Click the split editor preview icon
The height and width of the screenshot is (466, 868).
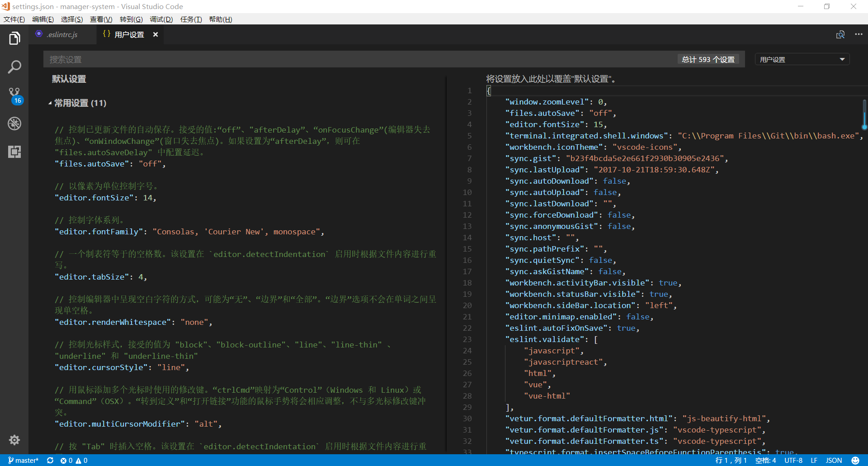click(840, 34)
